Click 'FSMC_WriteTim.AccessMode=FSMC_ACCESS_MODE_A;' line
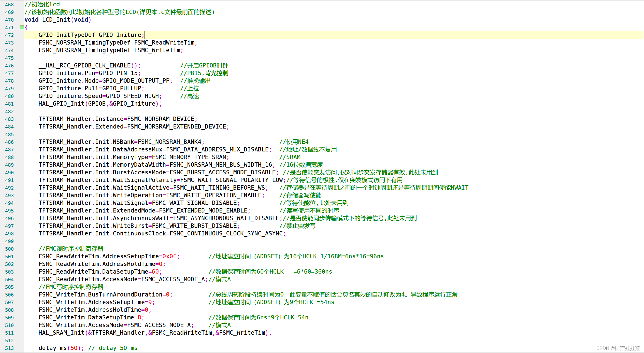Viewport: 644px width, 353px height. 116,325
